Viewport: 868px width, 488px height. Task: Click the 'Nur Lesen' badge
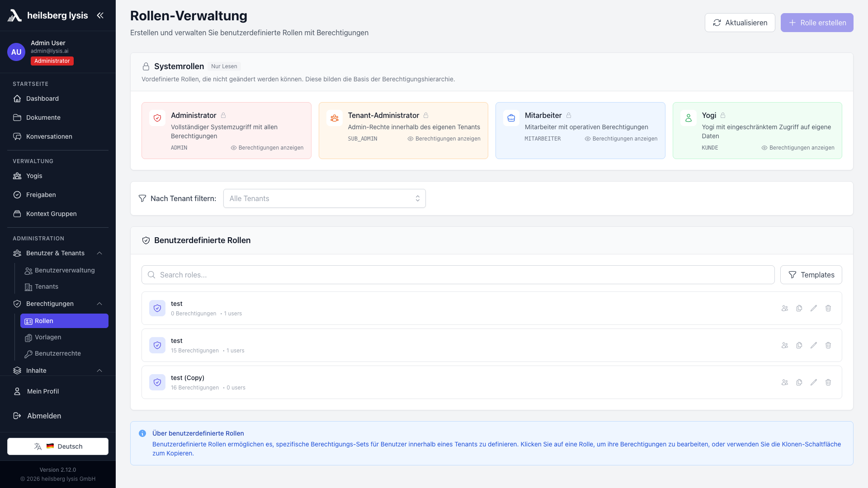point(224,66)
